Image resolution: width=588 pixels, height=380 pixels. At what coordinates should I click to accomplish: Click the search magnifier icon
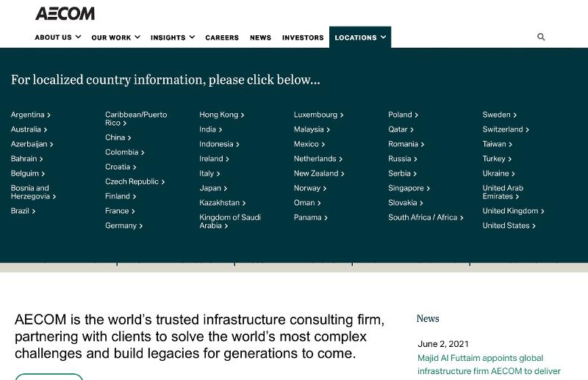click(541, 37)
